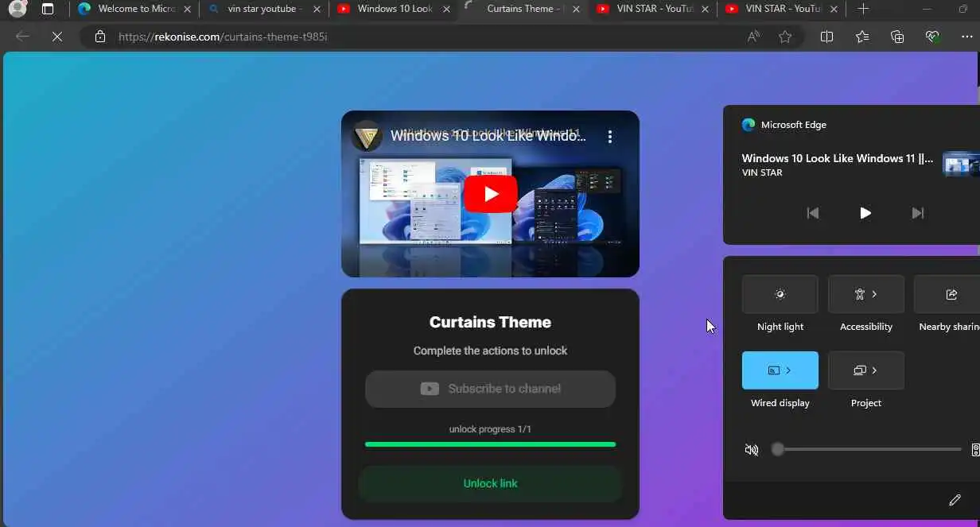Open the tab actions menu icon
This screenshot has width=980, height=527.
48,10
